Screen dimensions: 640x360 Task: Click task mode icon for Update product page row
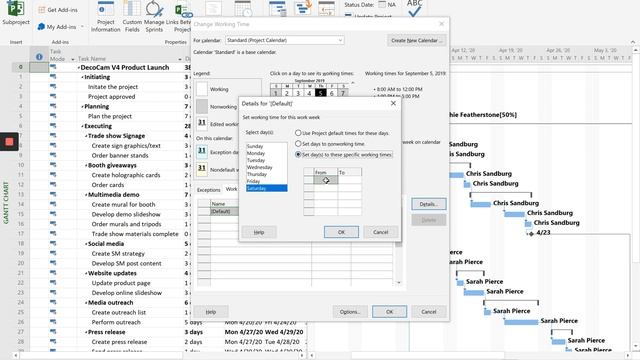(53, 282)
